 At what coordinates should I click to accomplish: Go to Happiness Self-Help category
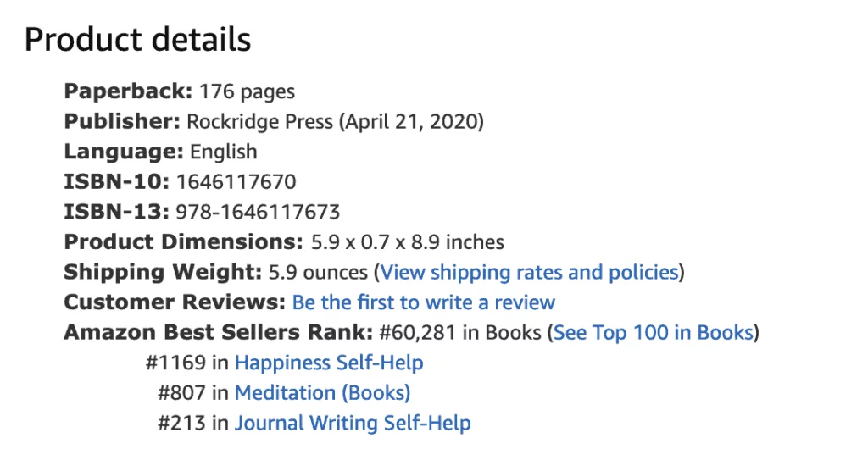pyautogui.click(x=329, y=363)
